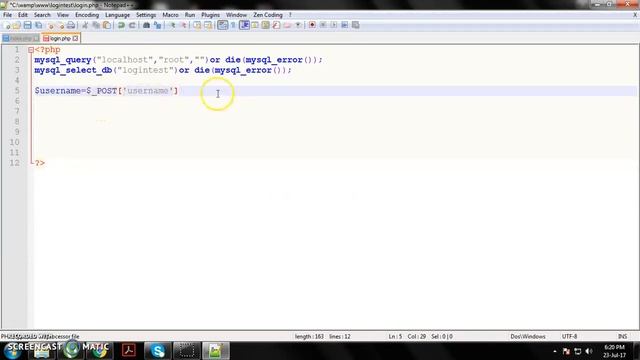Screen dimensions: 640x360
Task: Click the Redo arrow icon
Action: 132,25
